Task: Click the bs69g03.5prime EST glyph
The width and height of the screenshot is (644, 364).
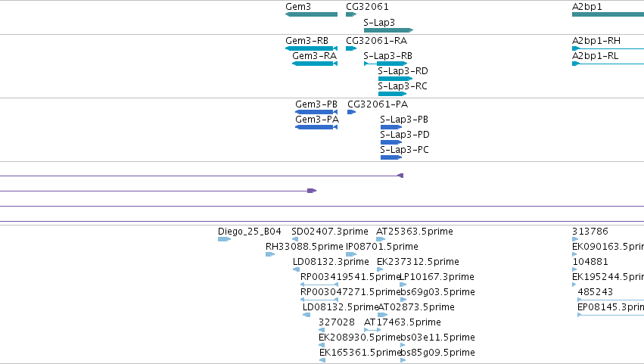Action: click(x=403, y=300)
